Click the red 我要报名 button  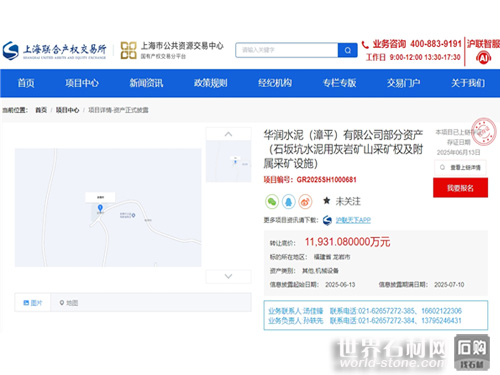coord(460,188)
